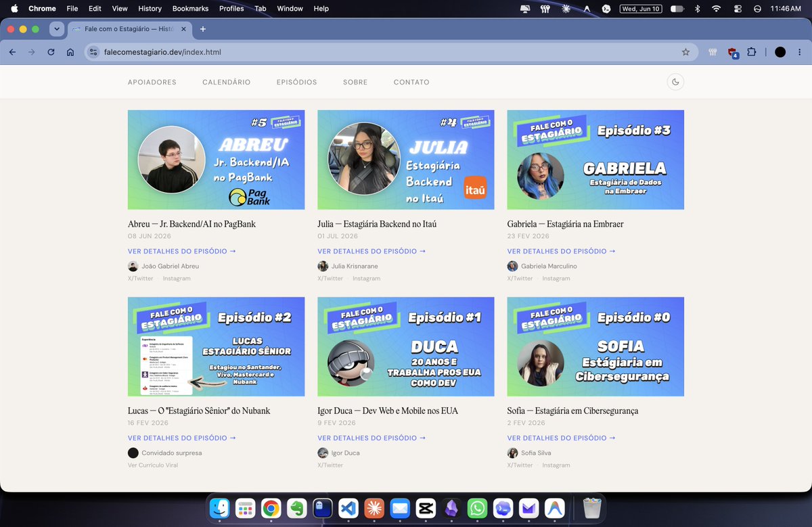Click Julia Krisnarane's avatar icon
812x527 pixels.
pyautogui.click(x=323, y=266)
